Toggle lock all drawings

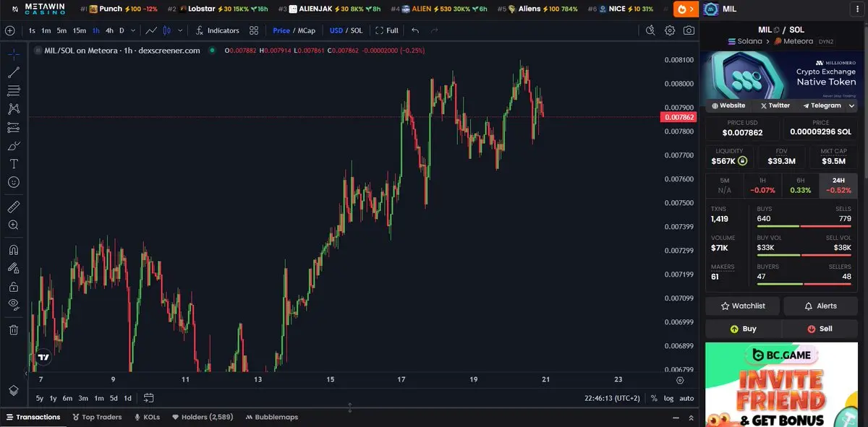click(x=13, y=287)
